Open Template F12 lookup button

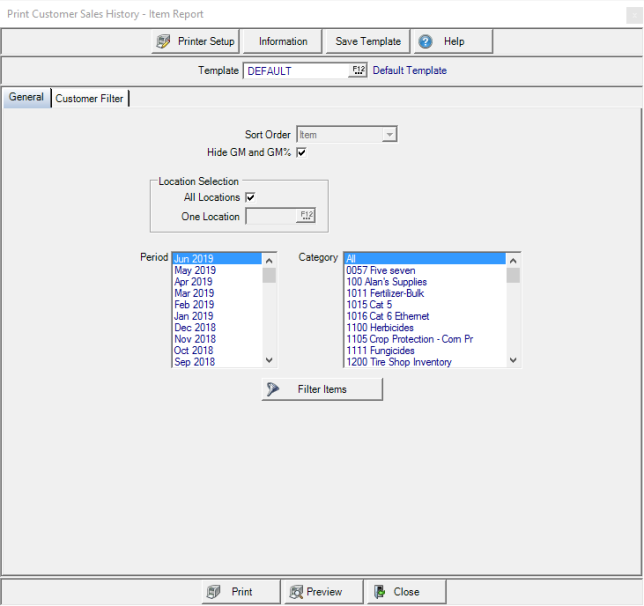359,70
